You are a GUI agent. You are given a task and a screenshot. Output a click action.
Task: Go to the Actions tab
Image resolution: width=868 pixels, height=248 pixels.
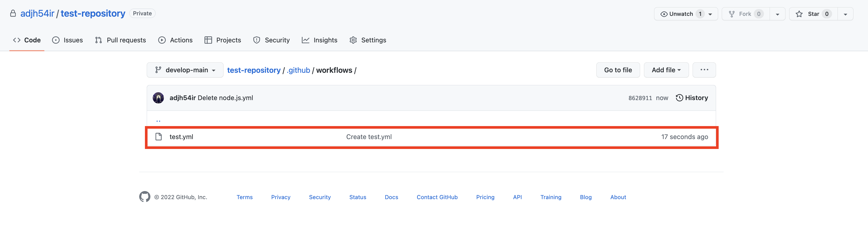[175, 40]
